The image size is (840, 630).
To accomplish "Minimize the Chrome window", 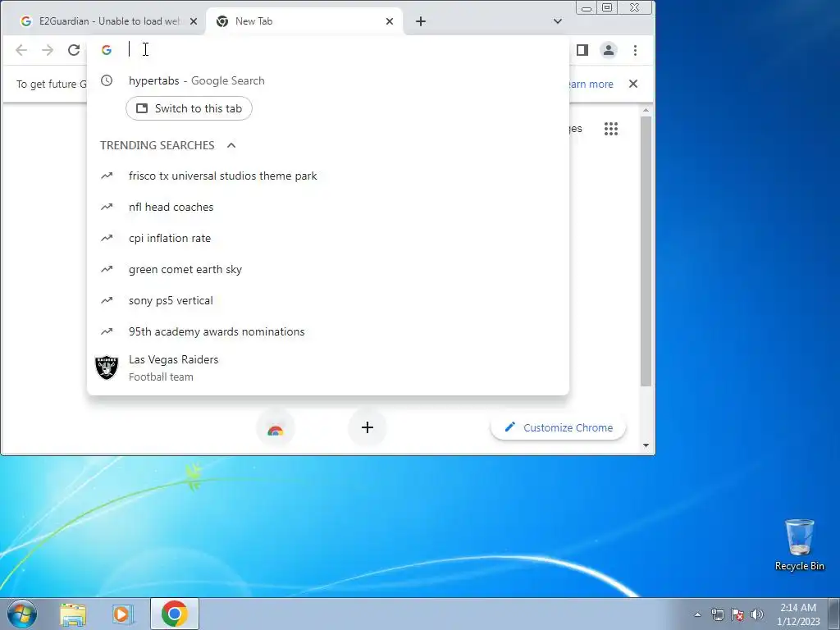I will (587, 7).
